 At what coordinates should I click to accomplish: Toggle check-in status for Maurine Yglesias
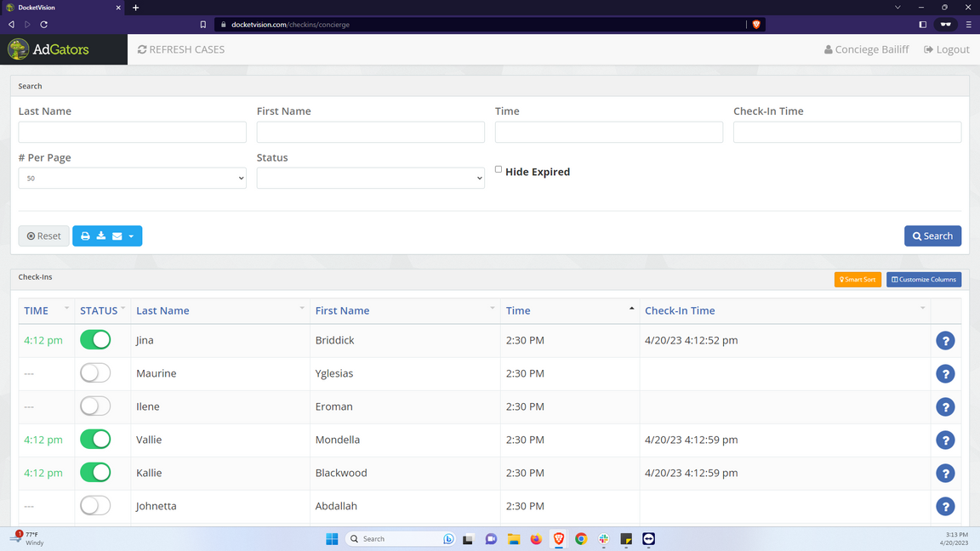point(95,373)
